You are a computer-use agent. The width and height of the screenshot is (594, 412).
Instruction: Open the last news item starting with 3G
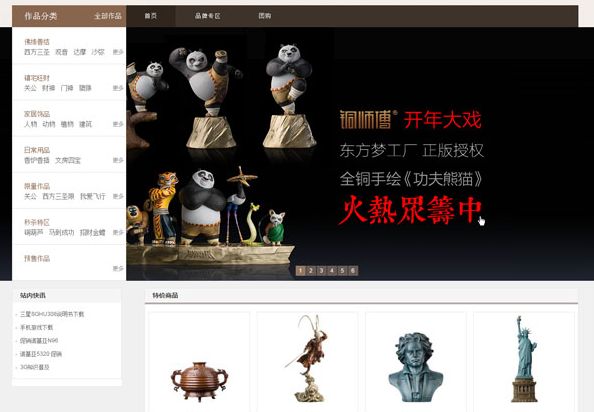click(x=34, y=367)
